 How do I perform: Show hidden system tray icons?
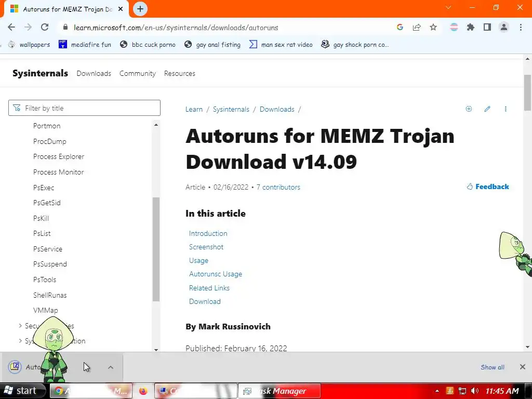(x=437, y=391)
